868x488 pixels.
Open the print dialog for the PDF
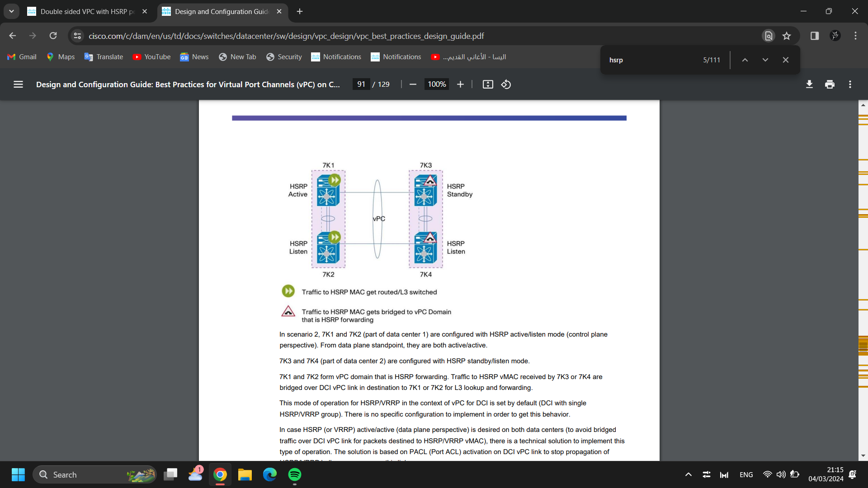coord(830,84)
